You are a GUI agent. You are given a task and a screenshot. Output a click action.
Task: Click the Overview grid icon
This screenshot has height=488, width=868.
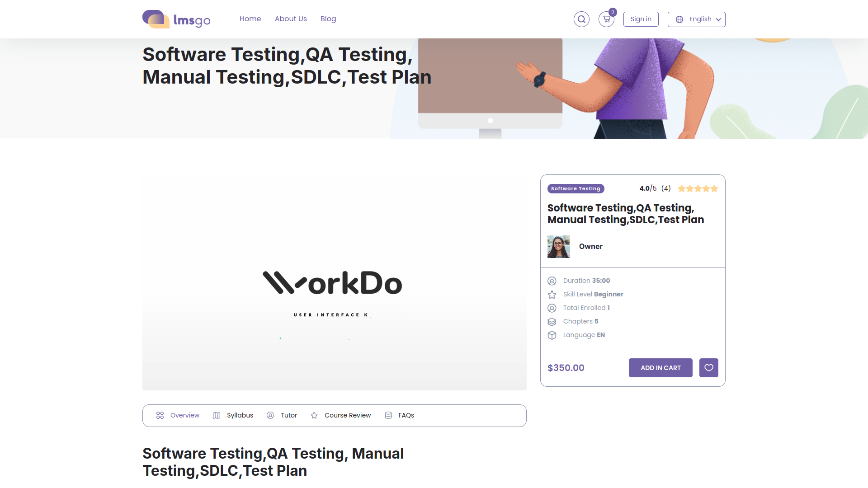pyautogui.click(x=160, y=415)
